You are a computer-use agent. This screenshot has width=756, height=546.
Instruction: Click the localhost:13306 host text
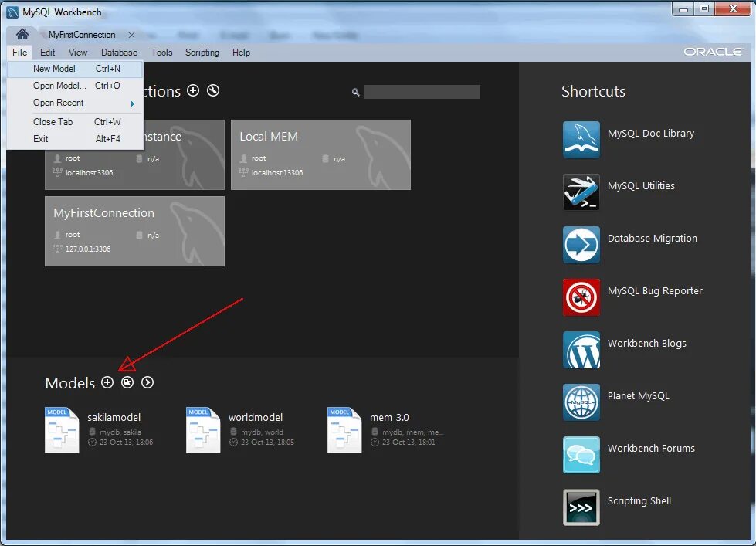click(x=277, y=173)
